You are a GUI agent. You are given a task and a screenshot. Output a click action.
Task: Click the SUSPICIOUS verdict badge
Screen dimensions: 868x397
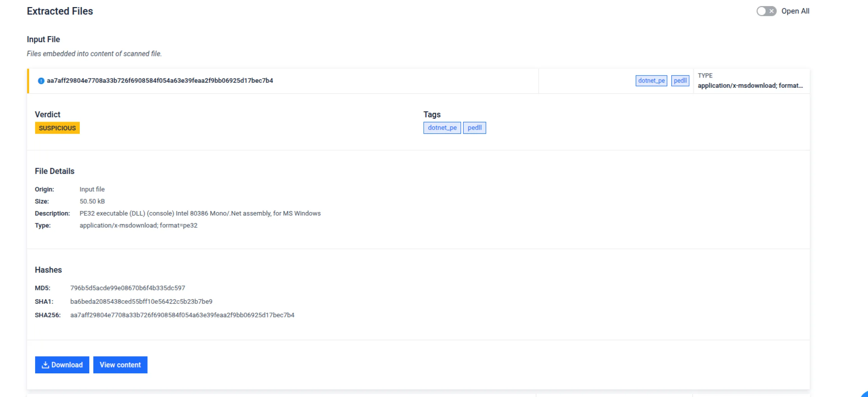click(57, 128)
